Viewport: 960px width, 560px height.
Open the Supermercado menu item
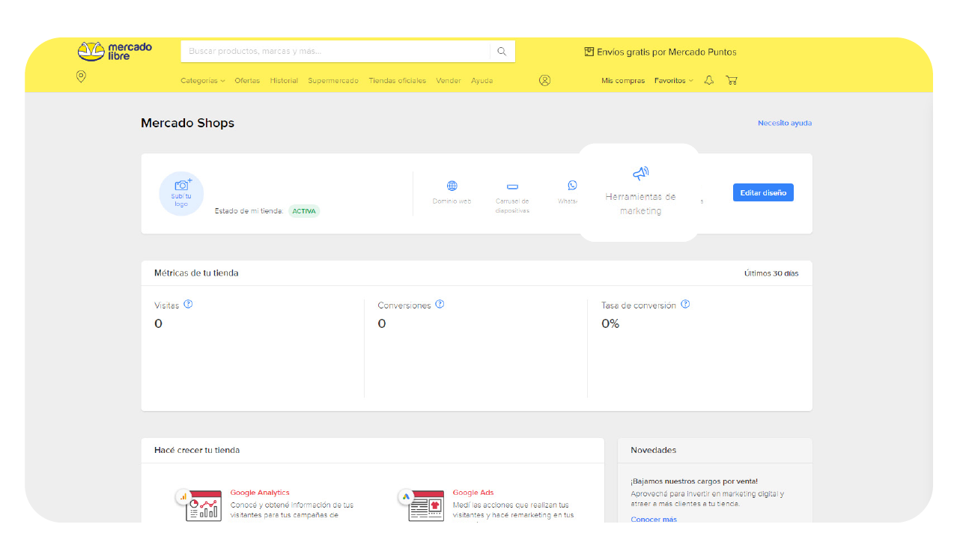tap(333, 80)
